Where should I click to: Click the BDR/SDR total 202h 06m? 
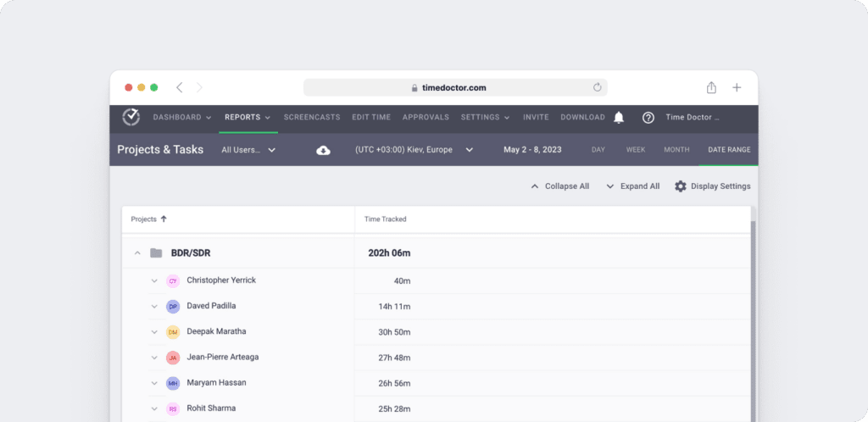pyautogui.click(x=389, y=253)
